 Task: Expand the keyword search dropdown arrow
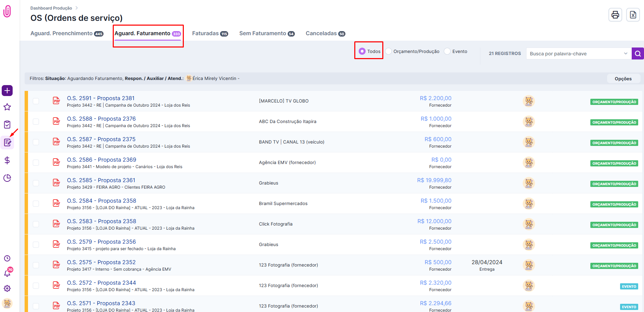click(x=626, y=54)
